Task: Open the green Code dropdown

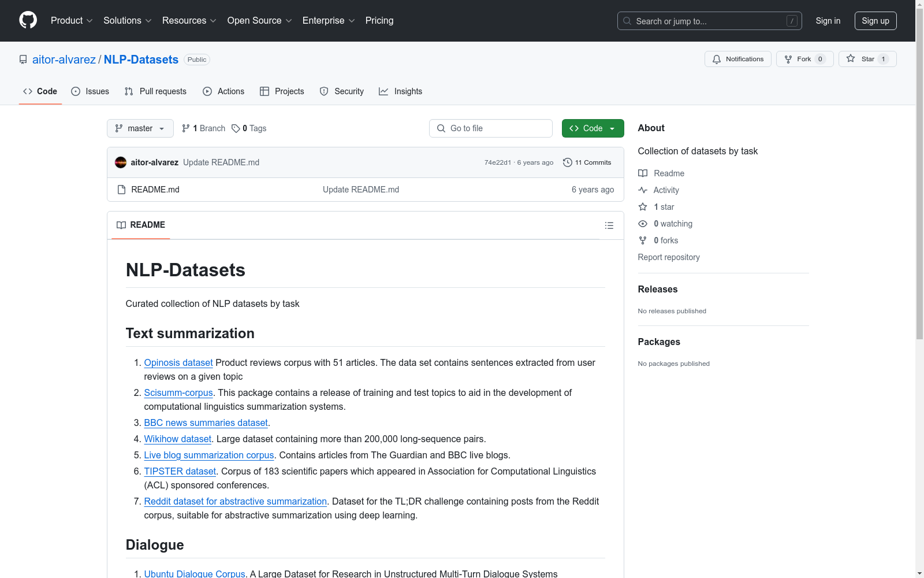Action: click(x=593, y=128)
